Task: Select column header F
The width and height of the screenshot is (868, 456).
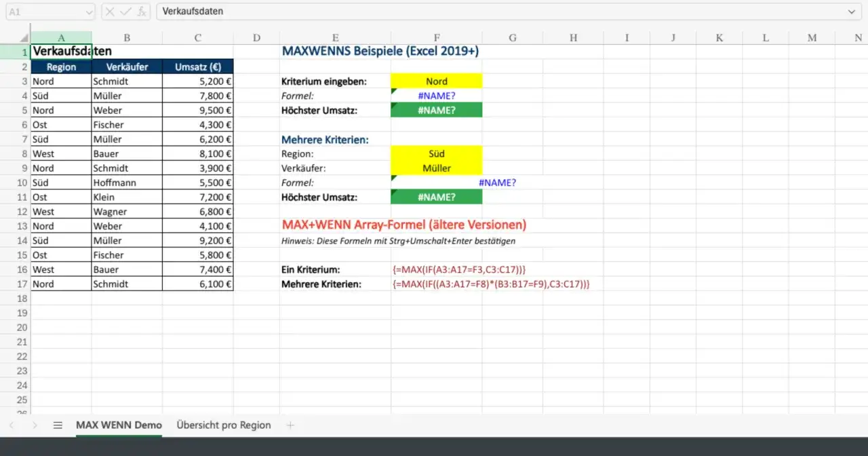Action: (x=437, y=37)
